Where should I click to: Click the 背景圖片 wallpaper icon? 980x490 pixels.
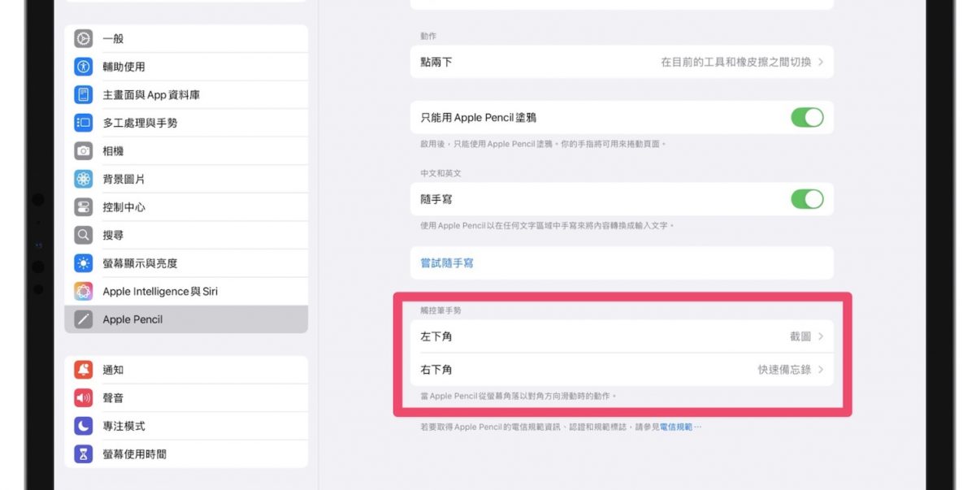(84, 179)
